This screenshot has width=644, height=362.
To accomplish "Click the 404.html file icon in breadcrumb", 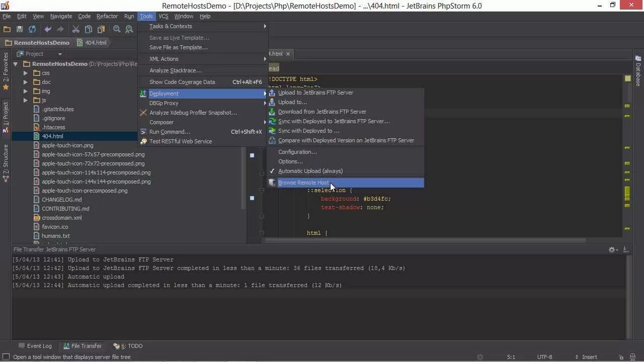I will point(80,43).
